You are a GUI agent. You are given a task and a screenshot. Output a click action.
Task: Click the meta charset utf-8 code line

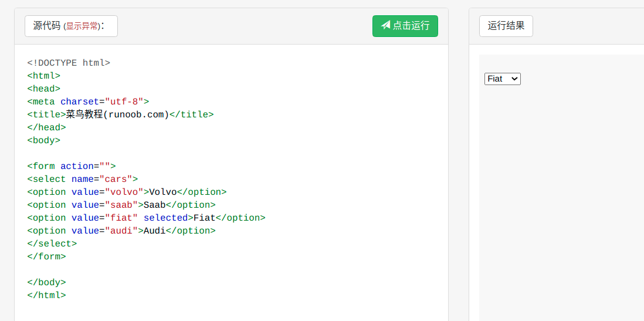coord(88,102)
